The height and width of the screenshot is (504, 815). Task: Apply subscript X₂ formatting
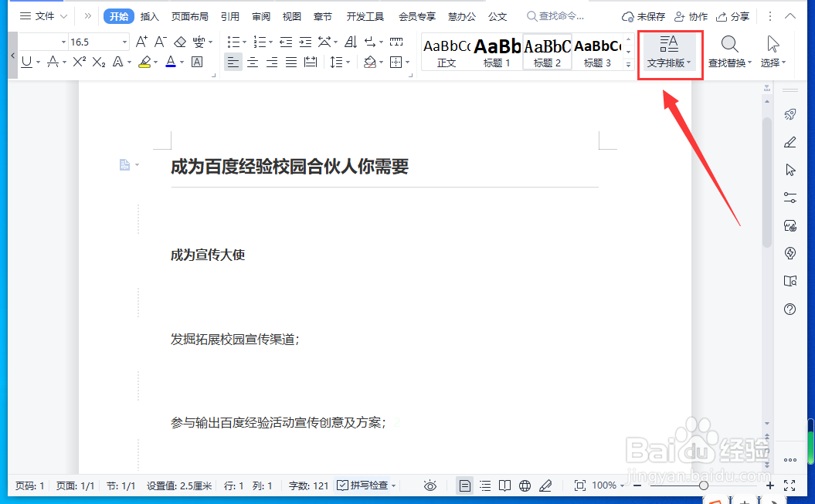[x=98, y=63]
